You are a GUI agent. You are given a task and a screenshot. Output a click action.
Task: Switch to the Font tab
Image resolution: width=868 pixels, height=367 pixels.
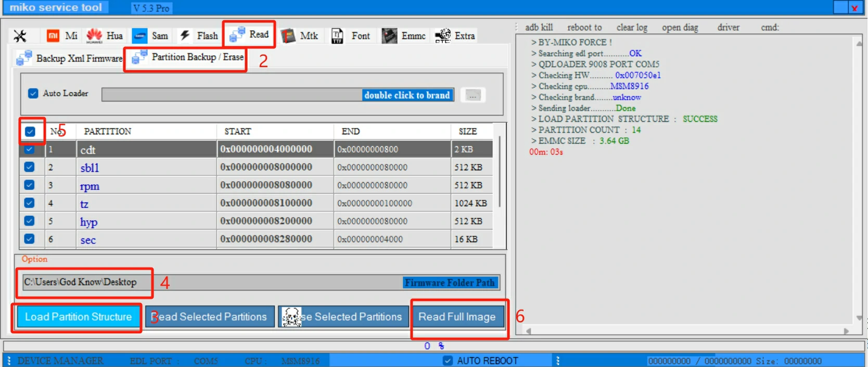coord(351,36)
